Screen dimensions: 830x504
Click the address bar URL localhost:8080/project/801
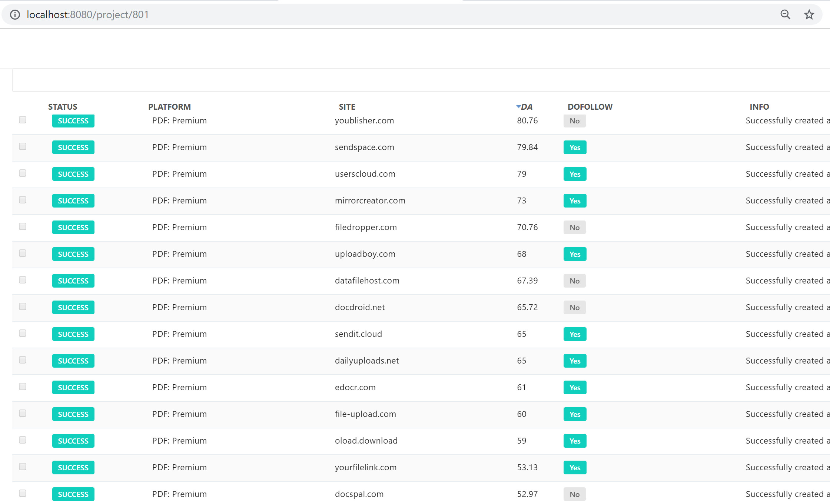[x=88, y=14]
